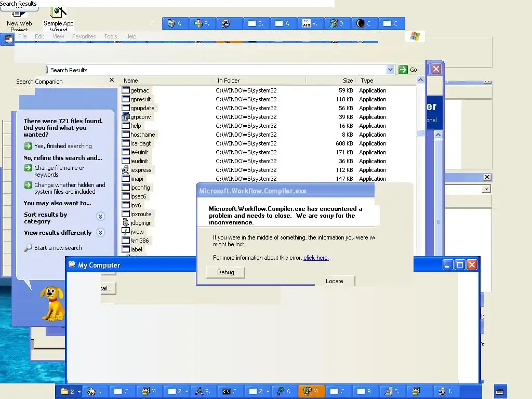The width and height of the screenshot is (532, 399).
Task: Click the '608 KB' size cell
Action: [x=344, y=143]
